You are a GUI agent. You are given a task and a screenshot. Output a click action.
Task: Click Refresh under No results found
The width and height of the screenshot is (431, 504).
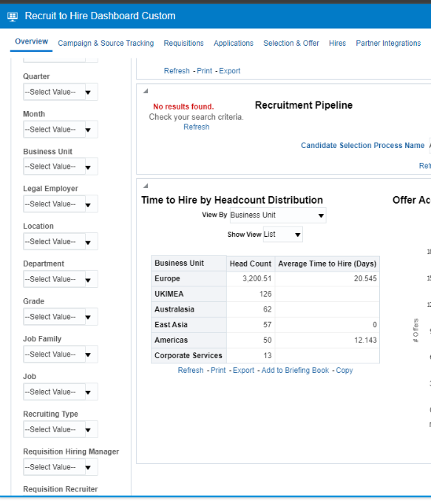(x=197, y=127)
